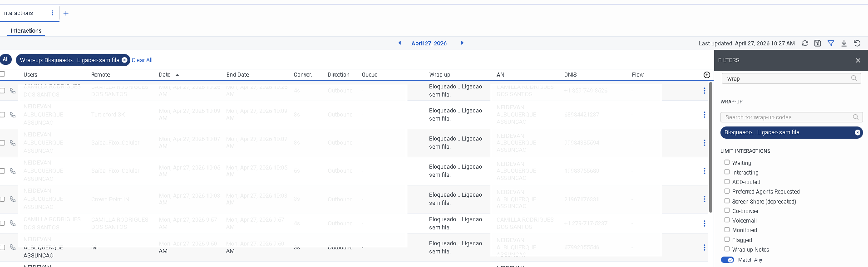868x267 pixels.
Task: Tick the Wrap-up Notes checkbox
Action: coord(727,249)
